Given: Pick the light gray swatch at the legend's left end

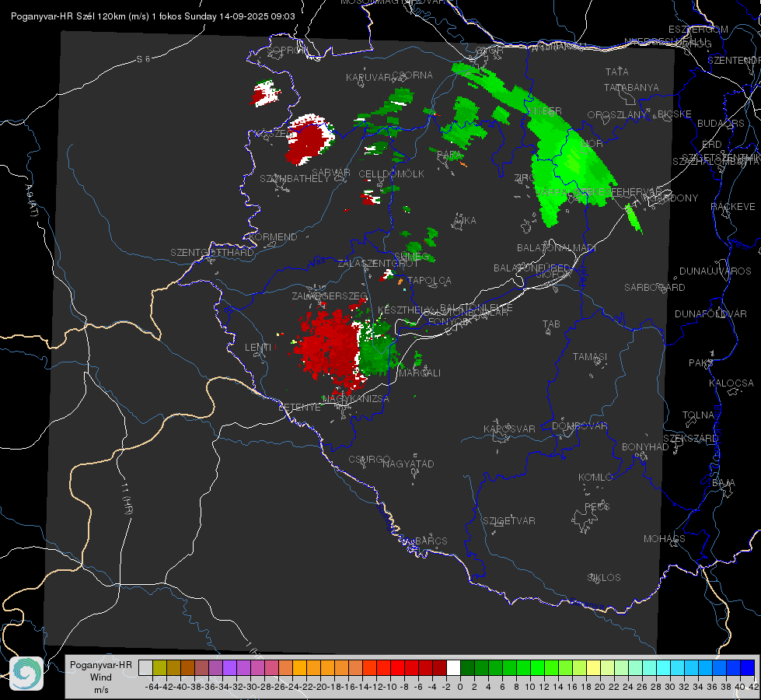Looking at the screenshot, I should (x=145, y=667).
